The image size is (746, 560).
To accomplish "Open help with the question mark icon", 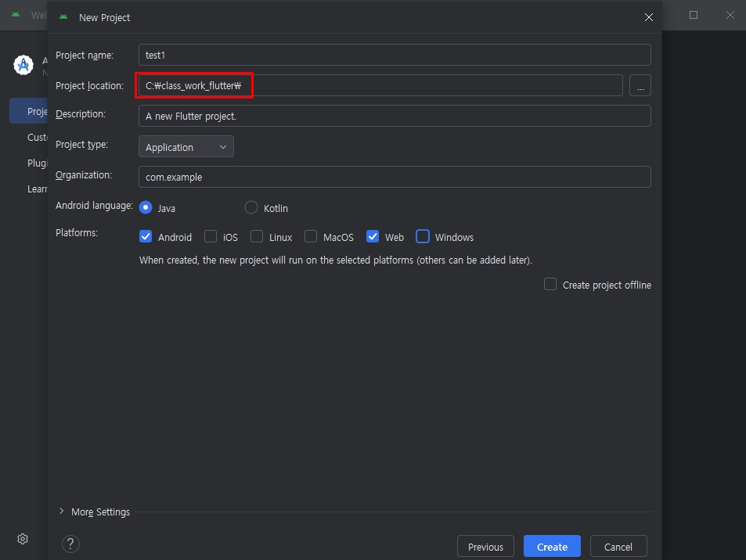I will 70,544.
